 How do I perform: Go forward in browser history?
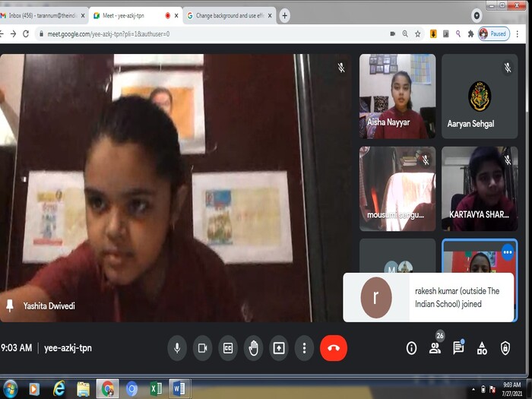13,34
